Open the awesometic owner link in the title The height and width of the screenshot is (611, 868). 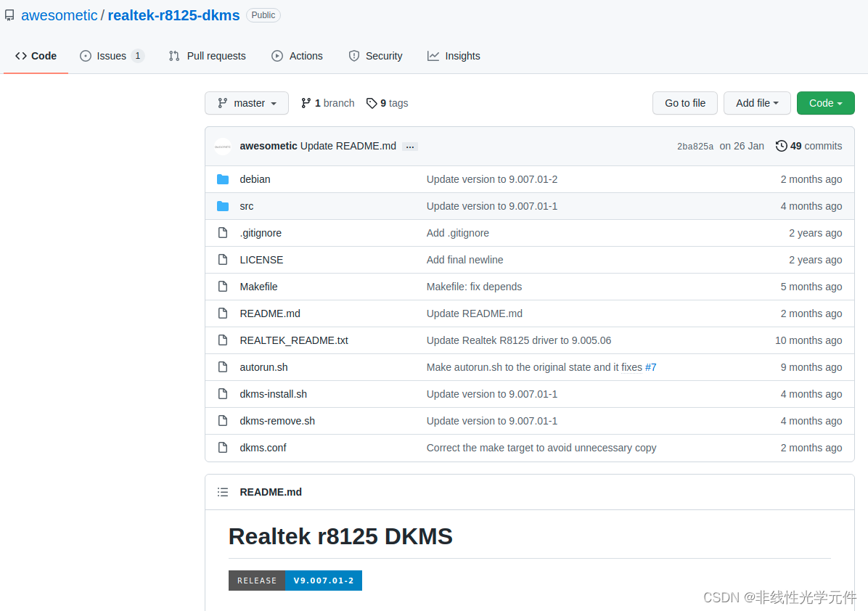[x=60, y=15]
